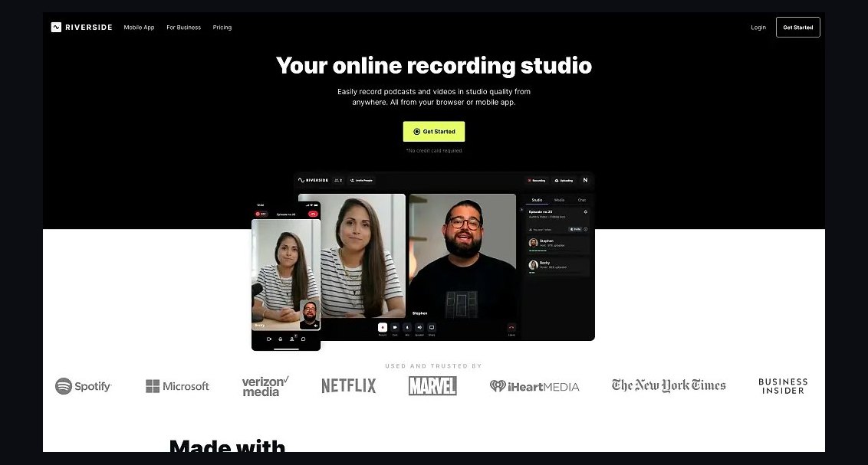Image resolution: width=868 pixels, height=465 pixels.
Task: Click the Microsoft logo
Action: pyautogui.click(x=177, y=386)
